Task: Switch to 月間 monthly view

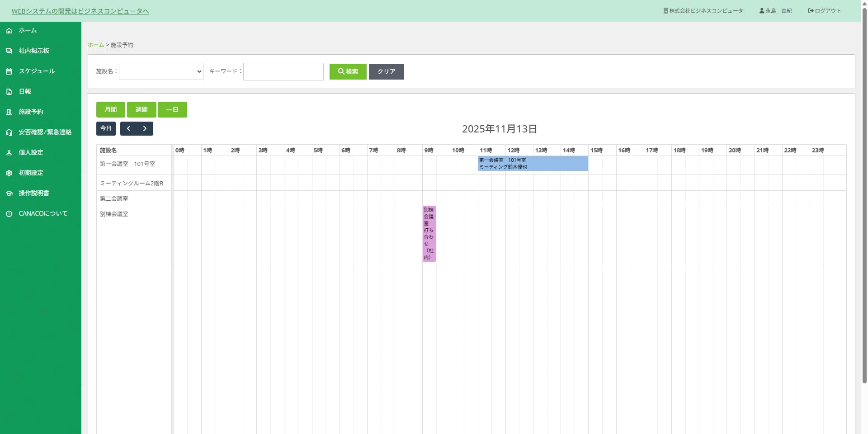Action: coord(110,109)
